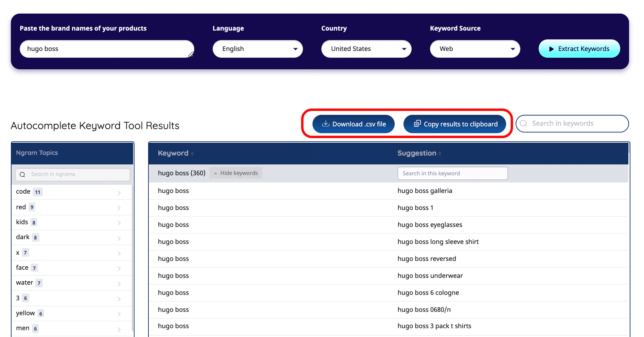
Task: Open the Country dropdown showing United States
Action: 366,49
